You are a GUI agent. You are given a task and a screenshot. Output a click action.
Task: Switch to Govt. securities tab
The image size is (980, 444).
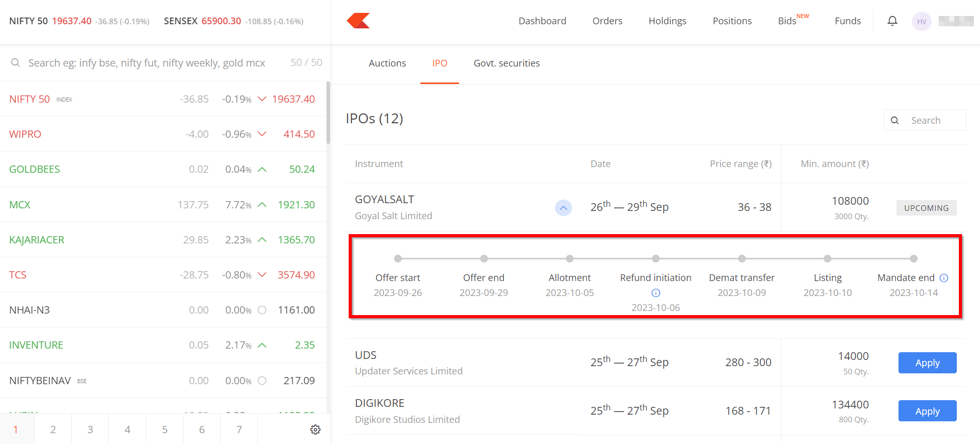pos(507,63)
